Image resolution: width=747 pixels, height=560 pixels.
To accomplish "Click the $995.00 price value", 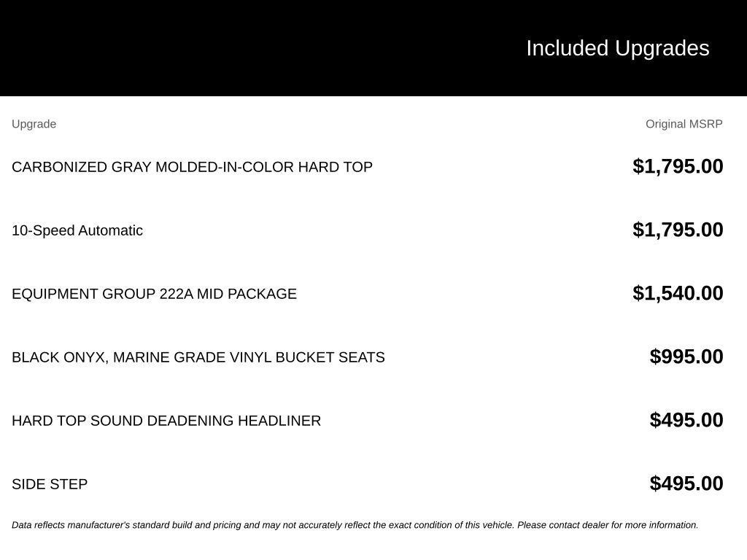I will pos(686,356).
